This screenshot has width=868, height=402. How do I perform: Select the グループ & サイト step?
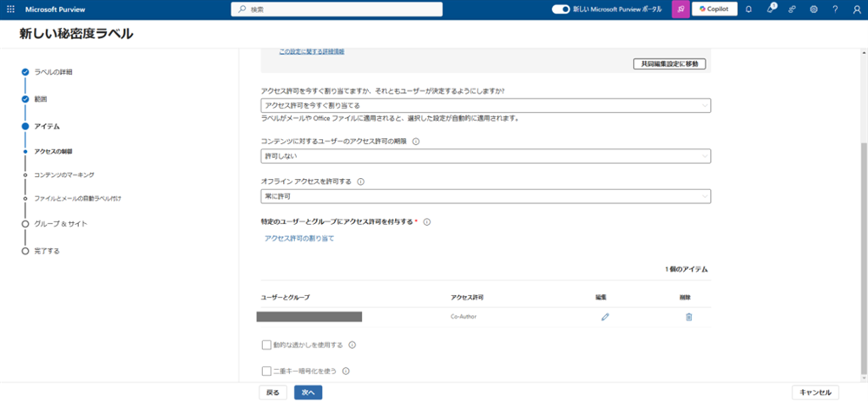click(x=61, y=224)
